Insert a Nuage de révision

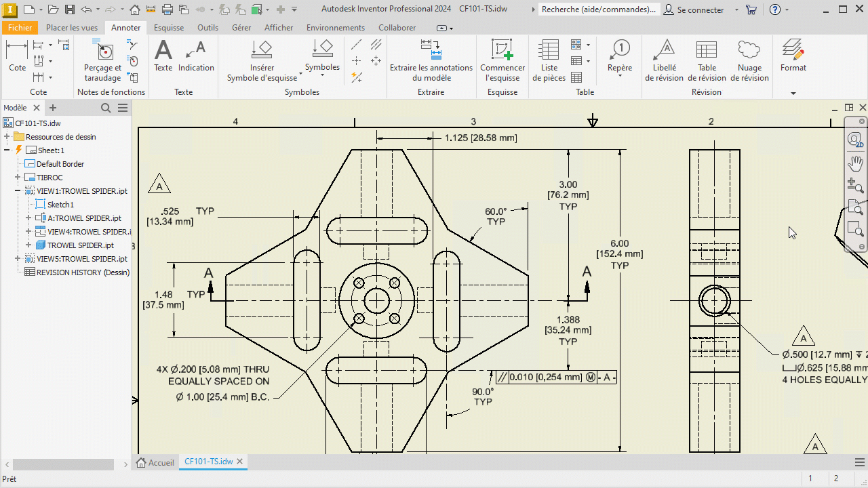click(749, 60)
